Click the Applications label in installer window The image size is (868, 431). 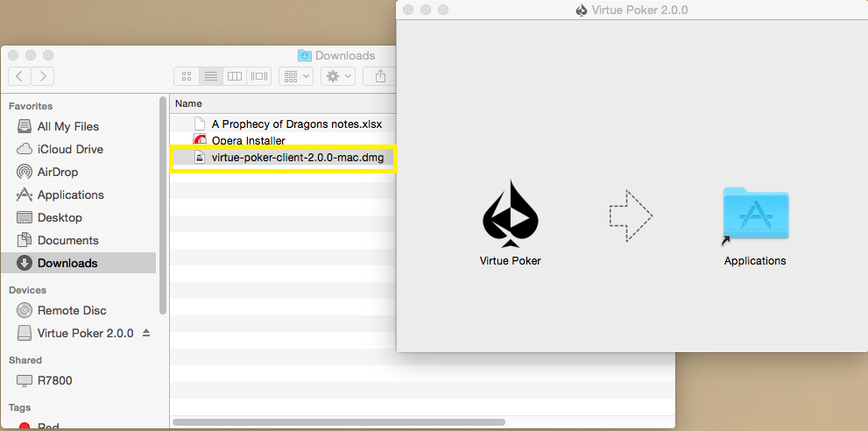[755, 260]
